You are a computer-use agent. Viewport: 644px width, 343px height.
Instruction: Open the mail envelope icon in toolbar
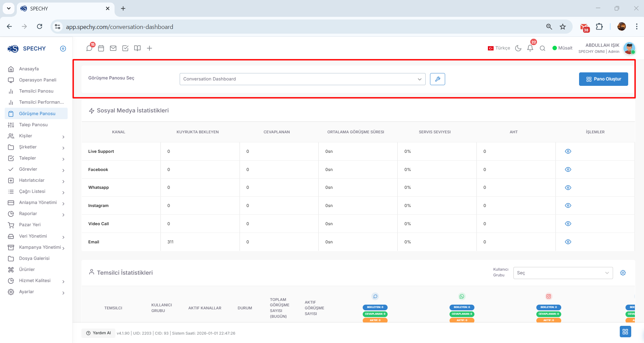click(x=113, y=48)
